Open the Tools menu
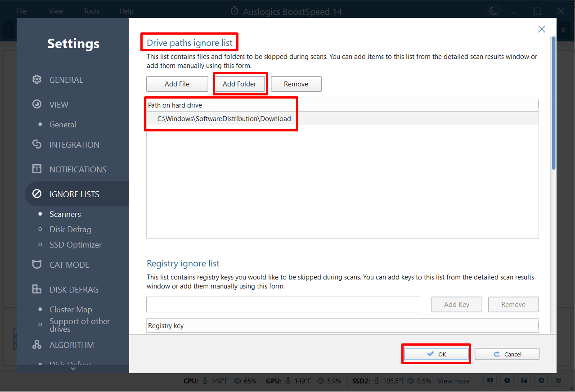 pos(92,11)
